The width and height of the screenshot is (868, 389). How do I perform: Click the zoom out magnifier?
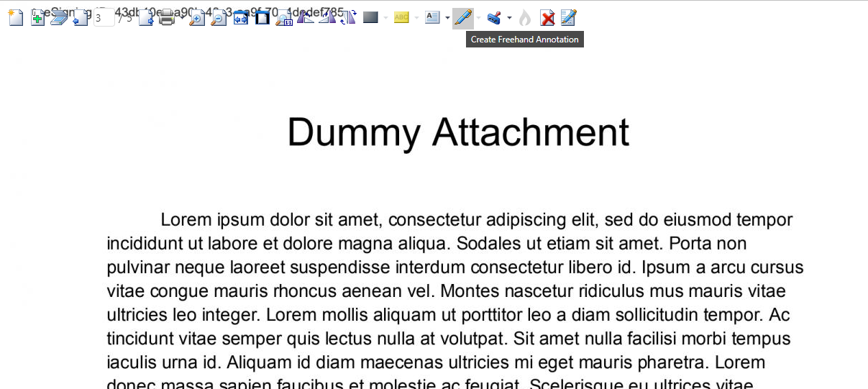tap(218, 18)
